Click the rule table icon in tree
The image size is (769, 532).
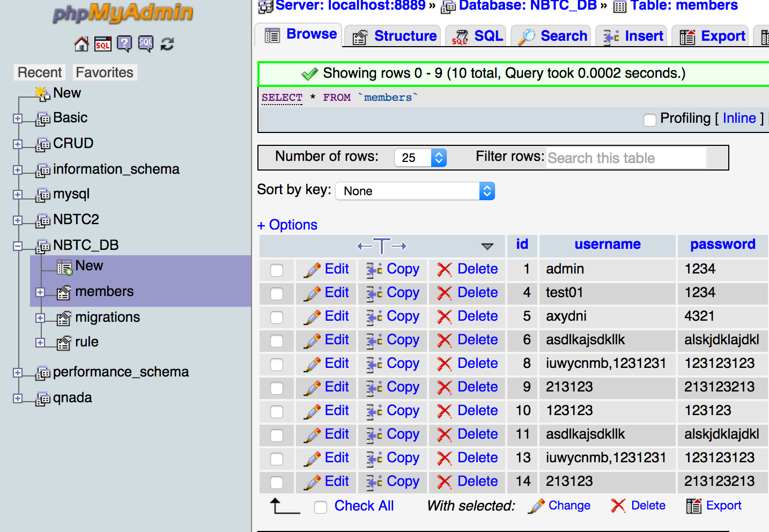click(x=64, y=343)
